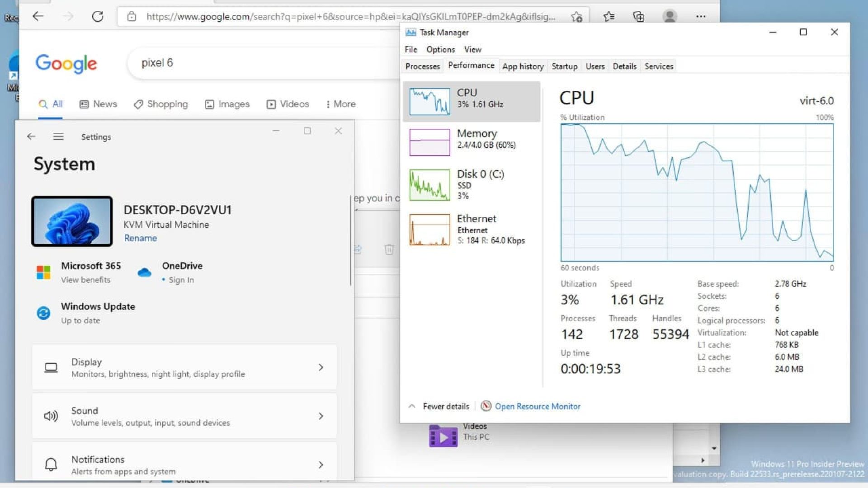Image resolution: width=868 pixels, height=488 pixels.
Task: Switch to the Details tab
Action: click(625, 66)
